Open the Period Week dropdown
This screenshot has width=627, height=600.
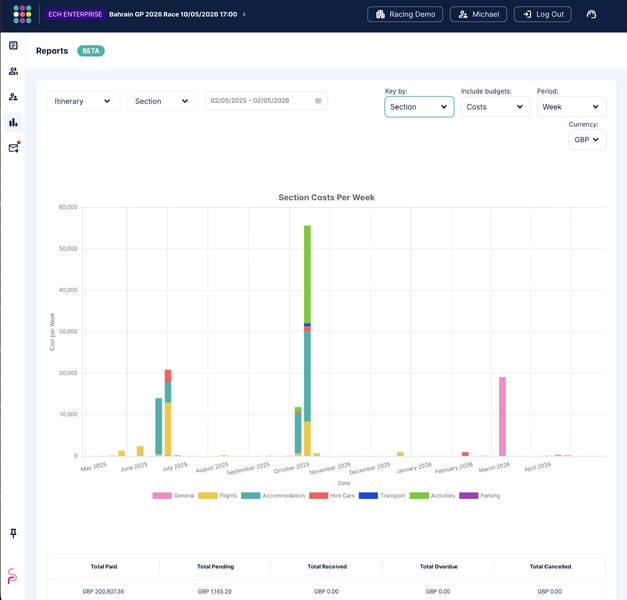[571, 107]
